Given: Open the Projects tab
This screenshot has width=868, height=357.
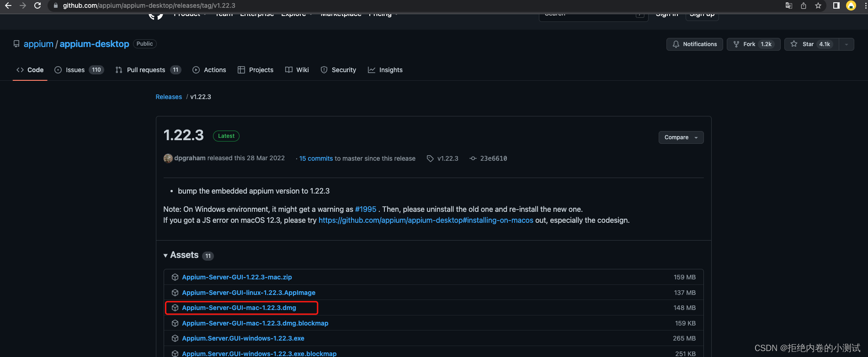Looking at the screenshot, I should tap(256, 70).
